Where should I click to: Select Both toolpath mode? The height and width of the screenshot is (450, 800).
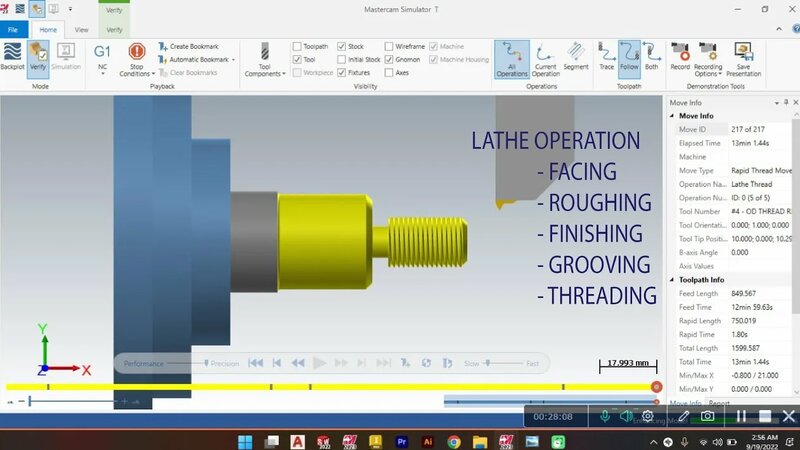(652, 57)
